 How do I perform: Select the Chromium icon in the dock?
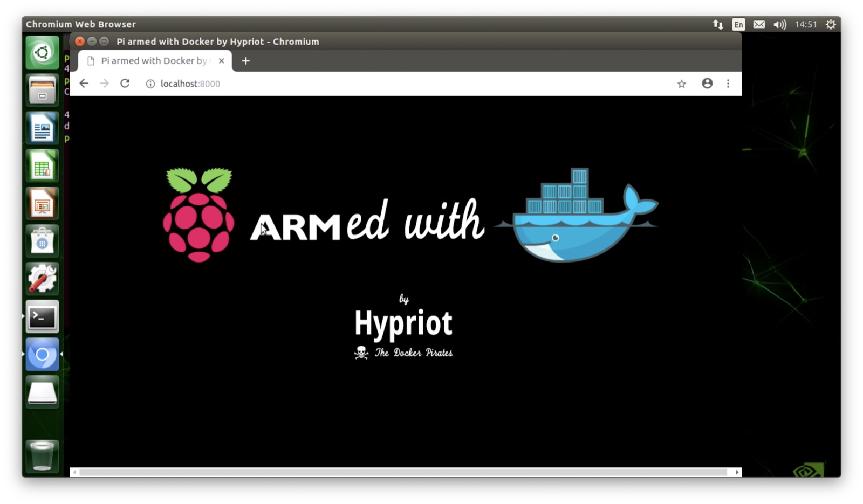[x=42, y=355]
